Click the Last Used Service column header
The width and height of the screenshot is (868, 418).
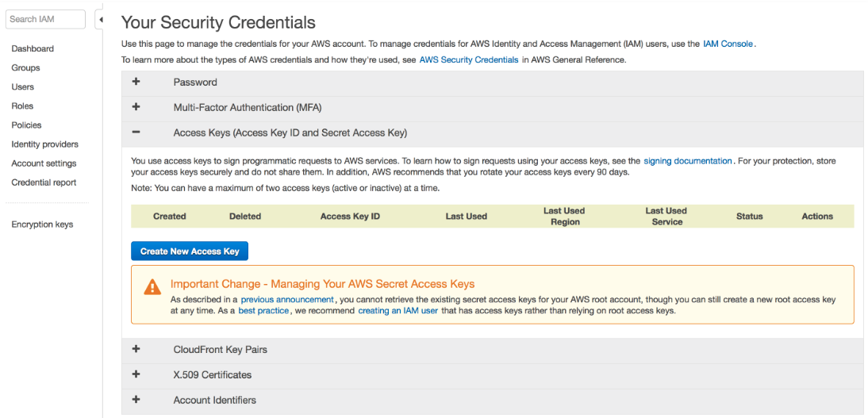[x=666, y=217]
